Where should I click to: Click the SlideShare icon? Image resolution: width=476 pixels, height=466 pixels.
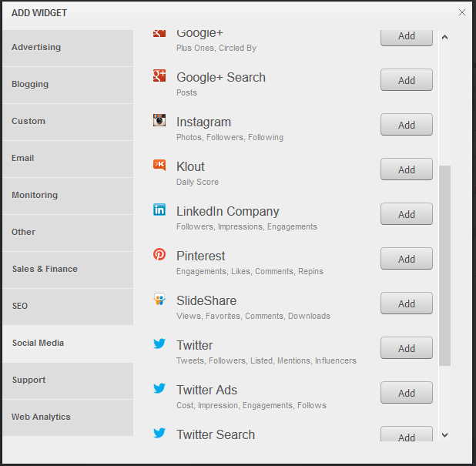(159, 299)
